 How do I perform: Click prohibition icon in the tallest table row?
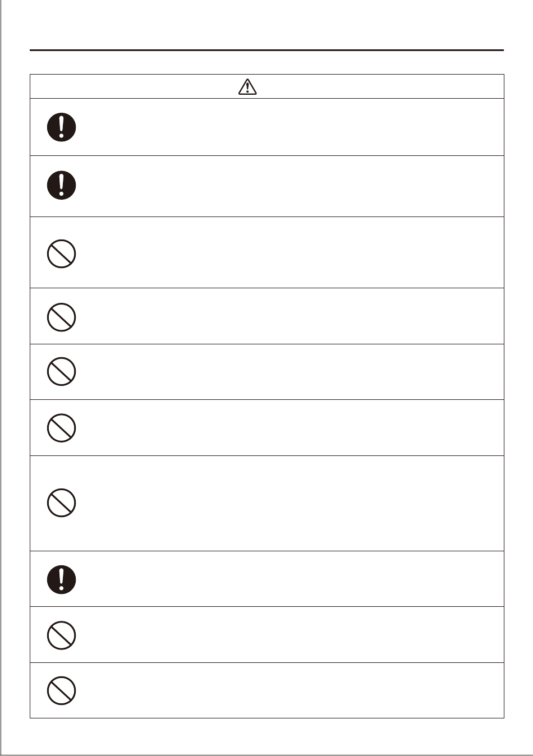point(62,503)
